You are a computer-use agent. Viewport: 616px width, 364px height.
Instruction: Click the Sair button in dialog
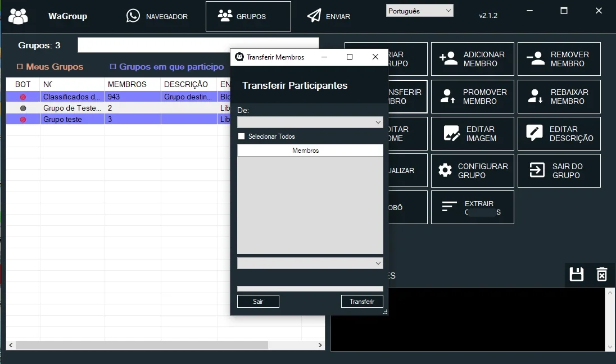(258, 302)
